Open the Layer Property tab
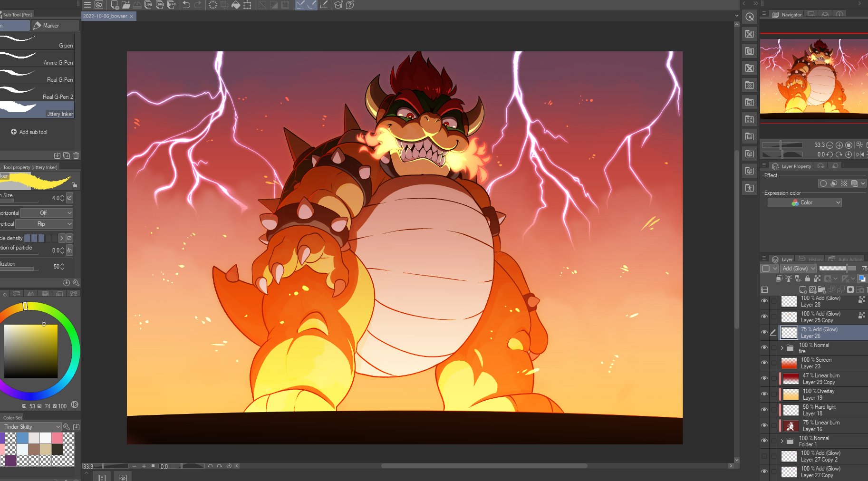Image resolution: width=868 pixels, height=481 pixels. pyautogui.click(x=791, y=166)
